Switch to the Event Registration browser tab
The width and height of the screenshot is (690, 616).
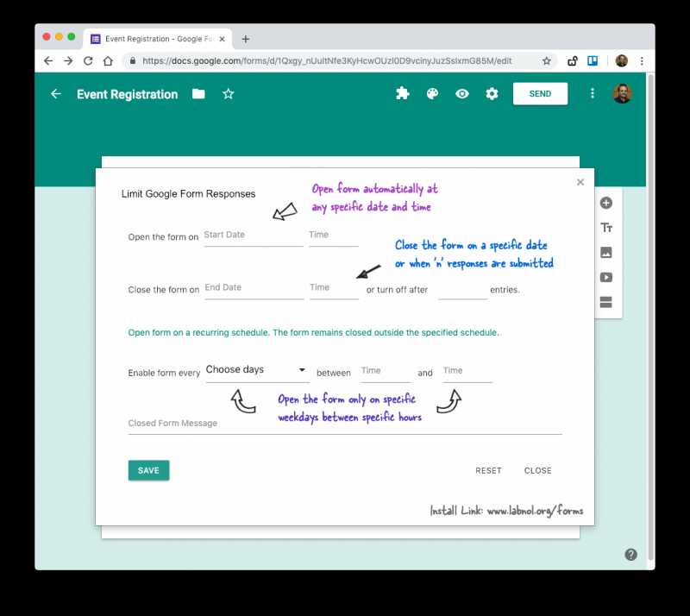coord(155,38)
